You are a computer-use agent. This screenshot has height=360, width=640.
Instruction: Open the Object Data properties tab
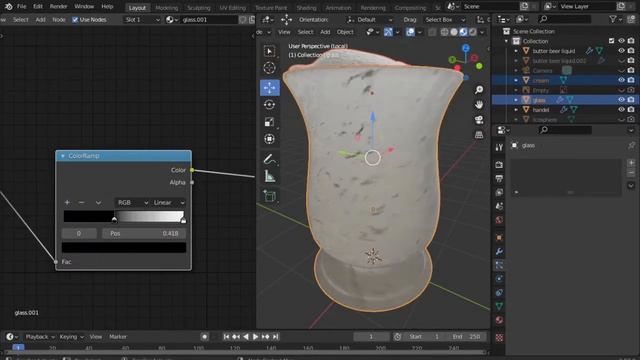click(499, 307)
